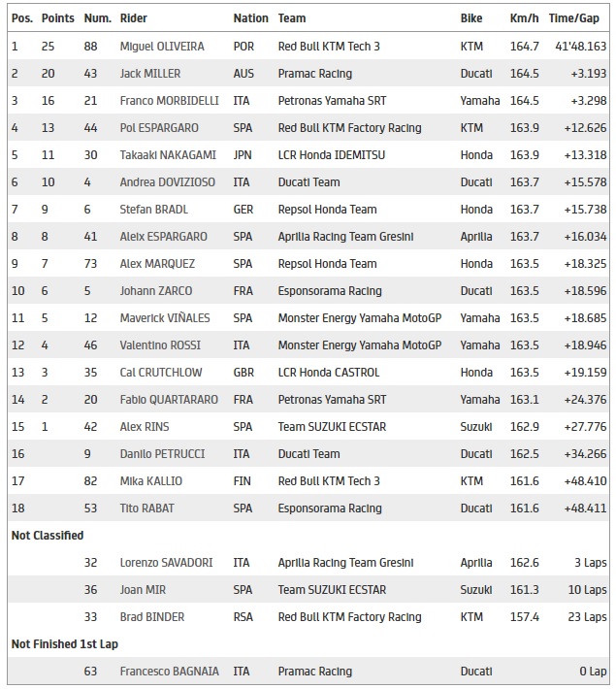The width and height of the screenshot is (616, 689).
Task: Click the Km/h column header
Action: coord(525,18)
